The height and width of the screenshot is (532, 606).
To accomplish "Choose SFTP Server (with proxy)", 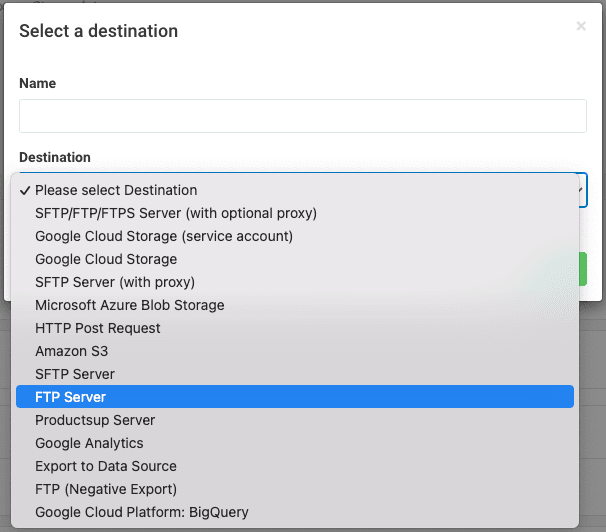I will coord(115,282).
